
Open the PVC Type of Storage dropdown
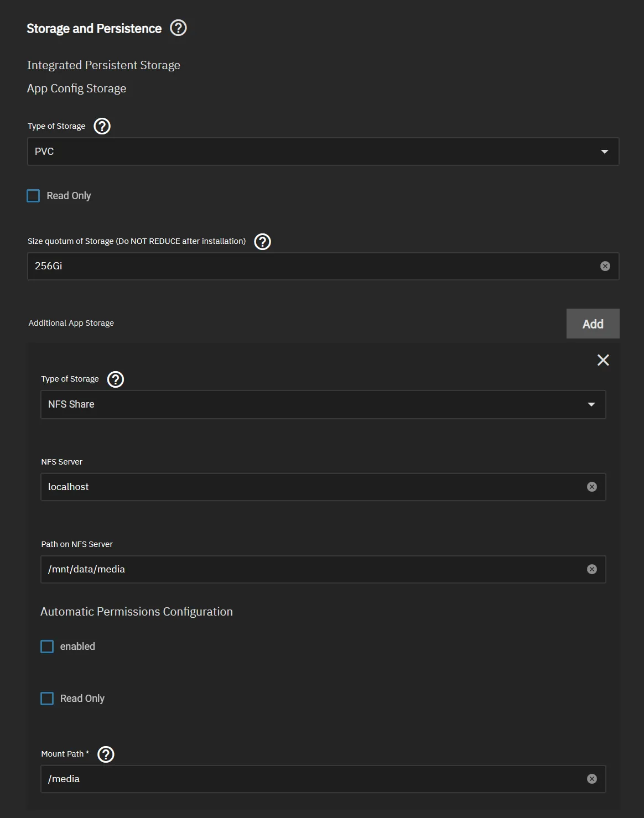(323, 152)
